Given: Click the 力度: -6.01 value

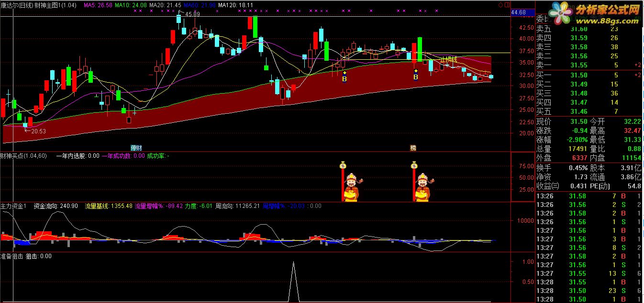Looking at the screenshot, I should (x=199, y=206).
